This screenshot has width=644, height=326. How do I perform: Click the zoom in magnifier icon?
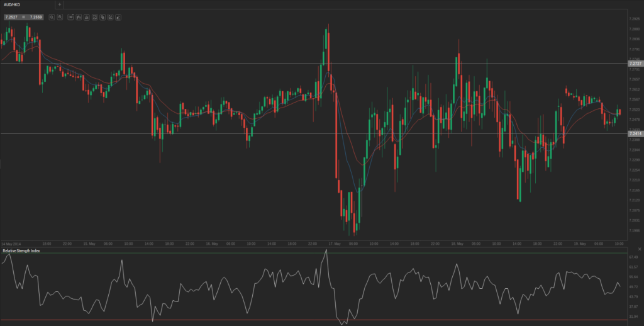point(52,17)
